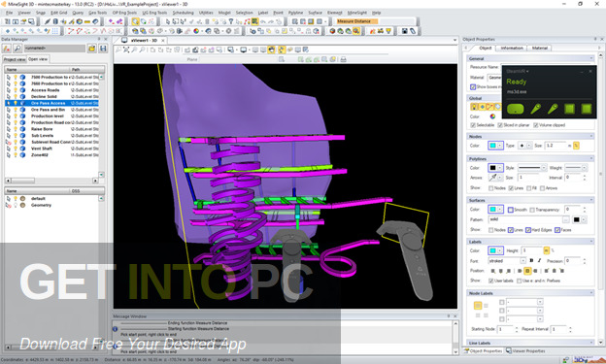The height and width of the screenshot is (364, 606).
Task: Click the percent toggle beside Nodes Size
Action: tap(576, 146)
